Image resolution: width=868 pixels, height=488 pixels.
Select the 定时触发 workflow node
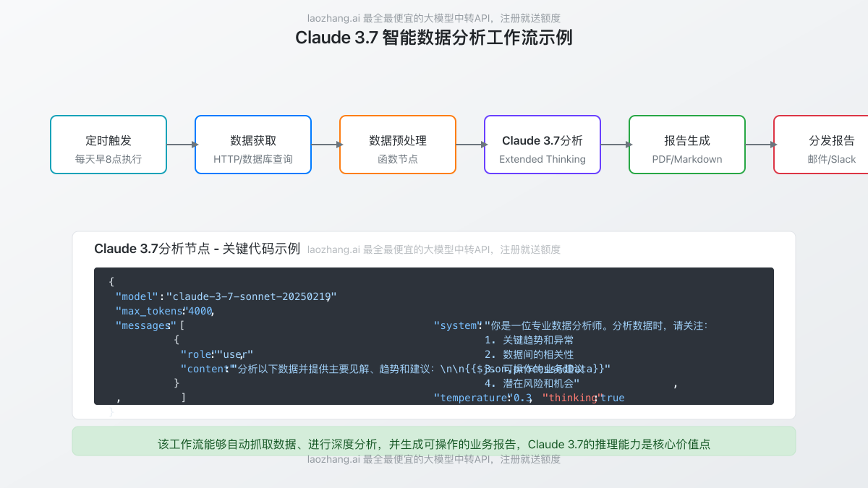tap(109, 145)
